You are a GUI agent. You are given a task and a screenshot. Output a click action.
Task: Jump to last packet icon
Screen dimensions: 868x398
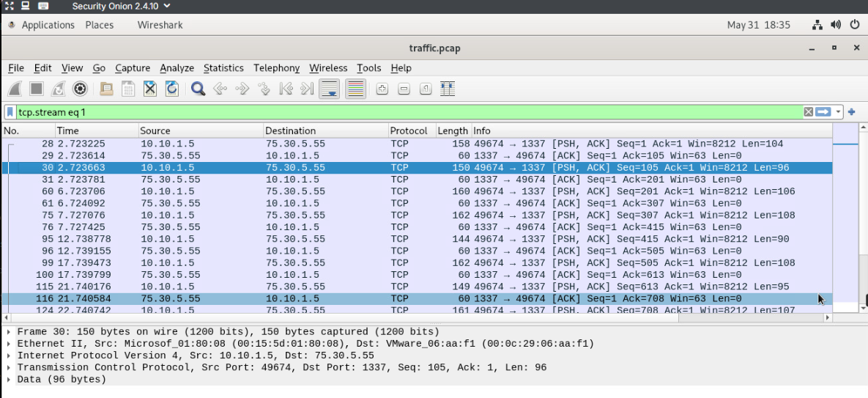pos(307,89)
